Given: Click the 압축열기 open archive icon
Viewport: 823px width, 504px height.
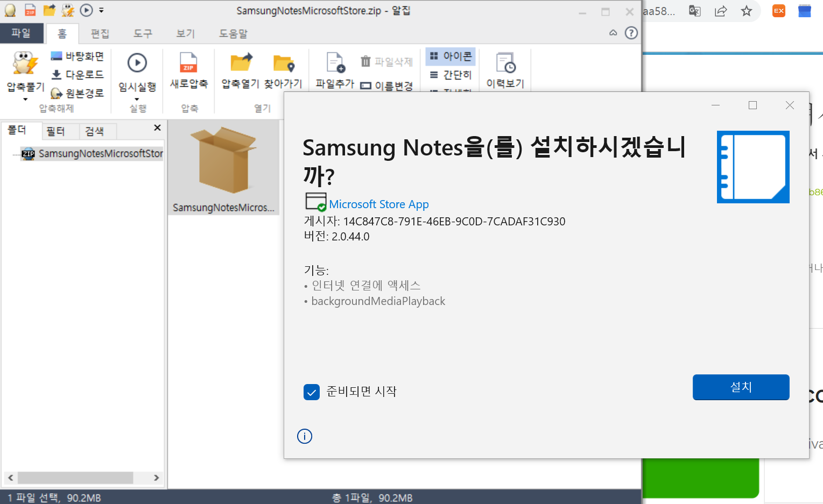Looking at the screenshot, I should pos(241,63).
